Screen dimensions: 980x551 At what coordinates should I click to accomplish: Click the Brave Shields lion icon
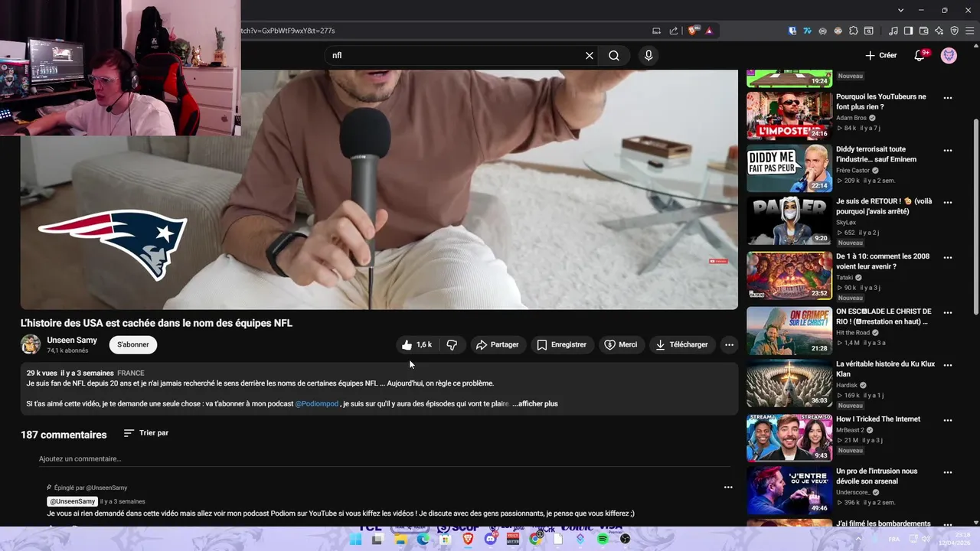692,31
